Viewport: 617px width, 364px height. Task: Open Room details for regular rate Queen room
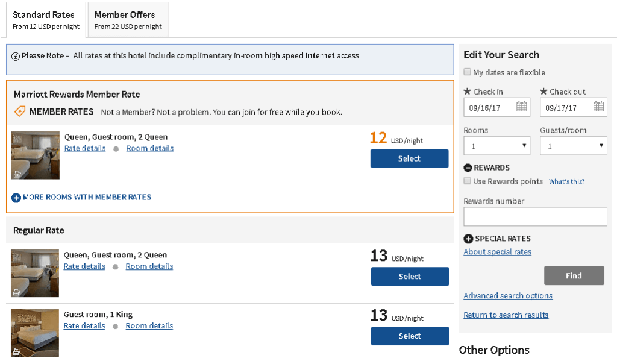point(149,266)
